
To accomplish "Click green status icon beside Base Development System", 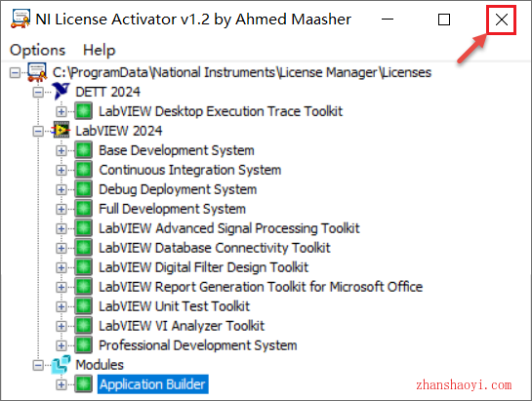I will [x=84, y=150].
